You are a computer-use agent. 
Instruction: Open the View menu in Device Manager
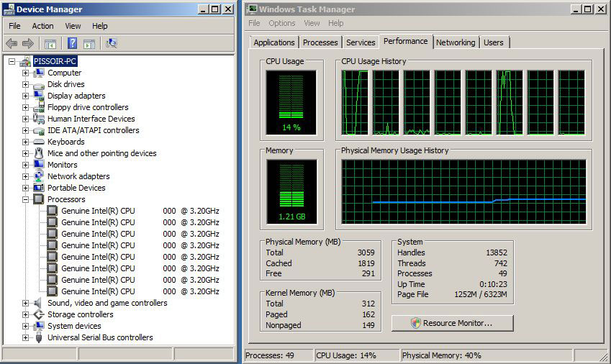[73, 26]
